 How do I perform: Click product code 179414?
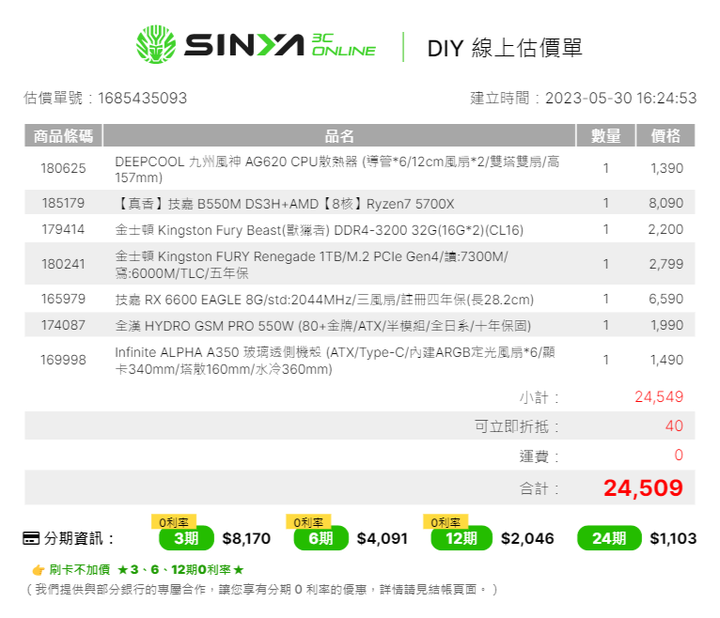coord(63,229)
